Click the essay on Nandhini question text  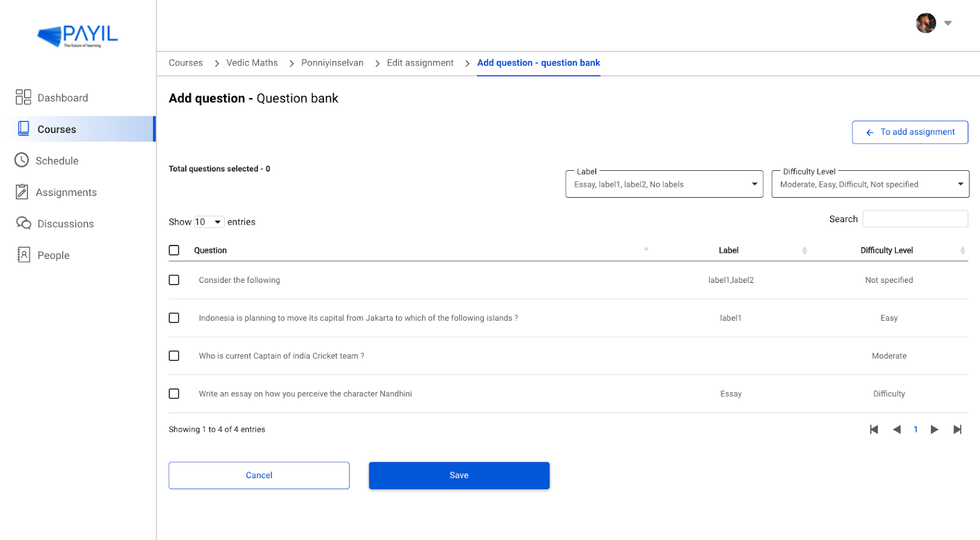click(305, 394)
